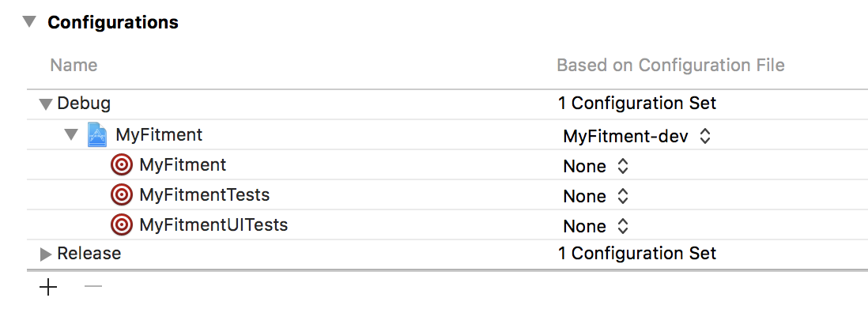Expand the Release configuration row

click(x=45, y=254)
